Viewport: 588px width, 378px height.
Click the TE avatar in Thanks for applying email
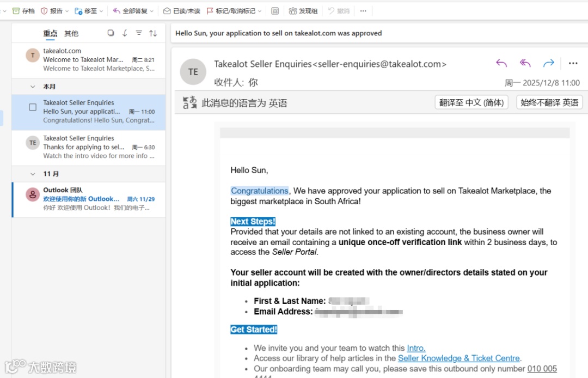coord(33,143)
